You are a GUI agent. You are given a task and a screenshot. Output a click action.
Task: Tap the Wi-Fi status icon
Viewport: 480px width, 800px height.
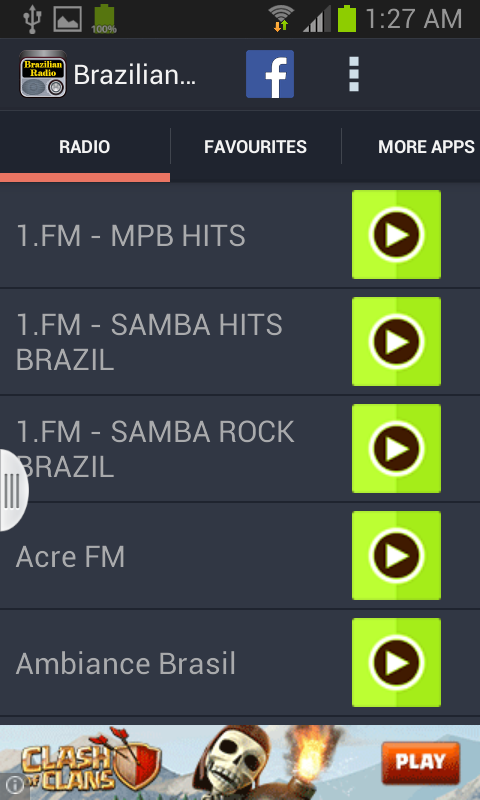(281, 18)
